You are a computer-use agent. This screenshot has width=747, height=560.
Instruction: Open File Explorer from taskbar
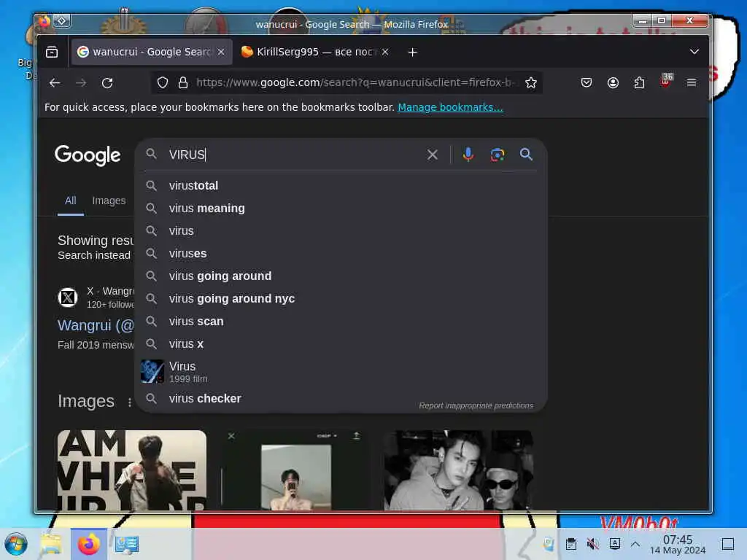pos(51,544)
